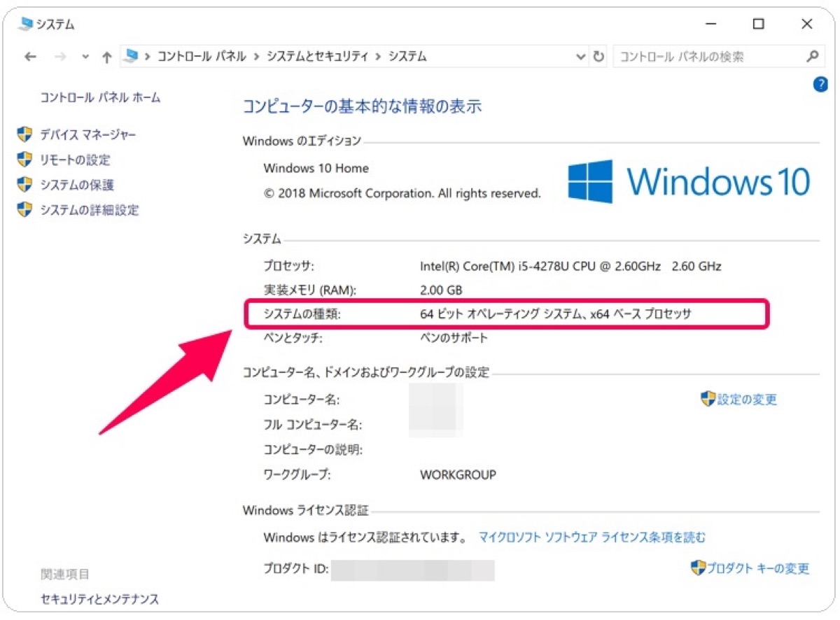Click the shield icon beside デバイス マネージャー
Viewport: 840px width, 620px height.
coord(25,134)
